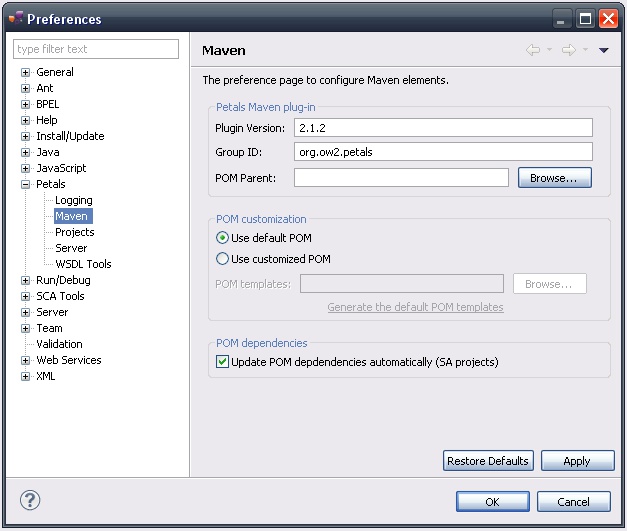Focus the Plugin Version text field
This screenshot has width=627, height=531.
pyautogui.click(x=443, y=128)
